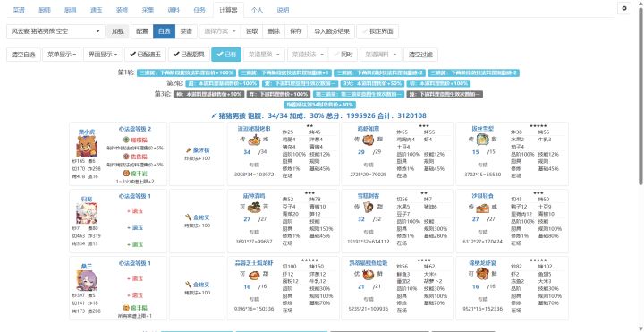This screenshot has height=332, width=644.
Task: Select the 自选 mode button
Action: point(164,31)
